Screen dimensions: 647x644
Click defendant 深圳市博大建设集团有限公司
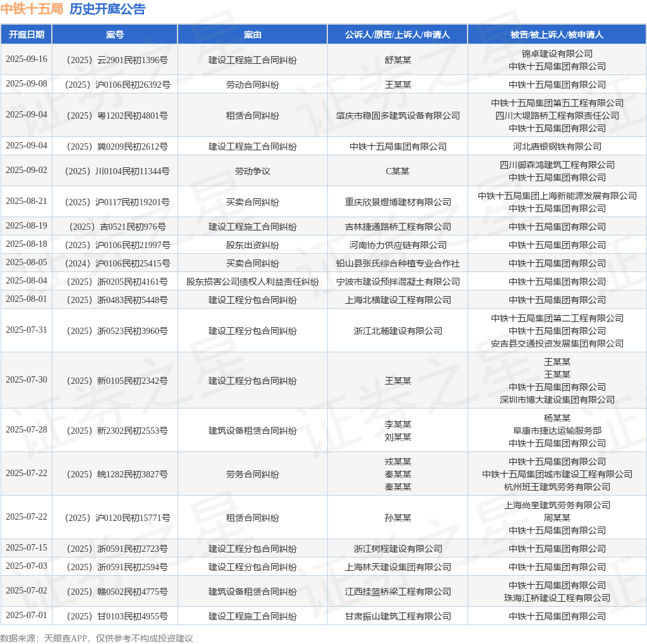[557, 400]
